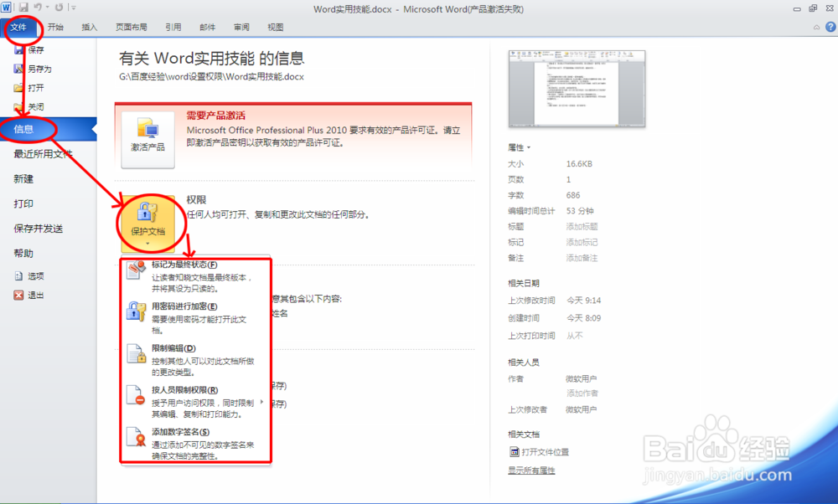The image size is (838, 504).
Task: Click the document path G:\百度经验 text
Action: (x=212, y=77)
